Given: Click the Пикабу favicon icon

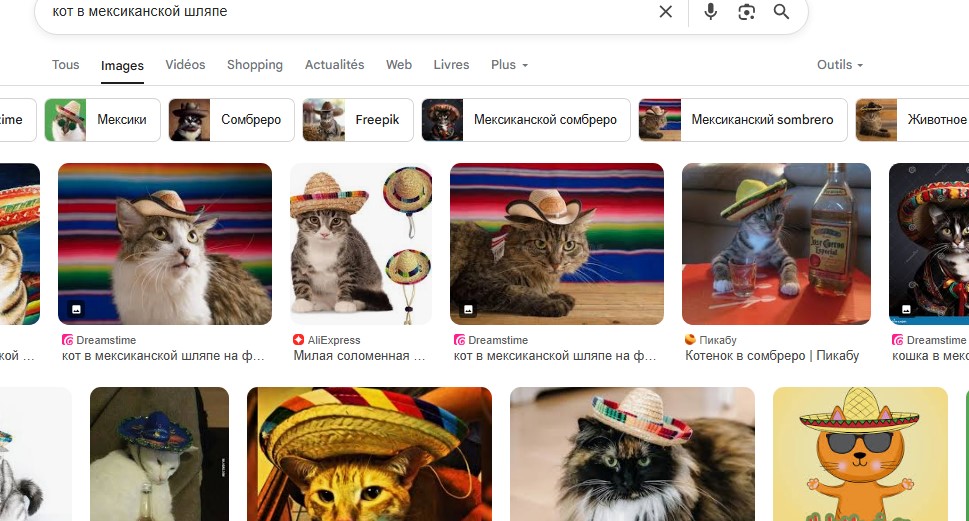Looking at the screenshot, I should pos(690,340).
